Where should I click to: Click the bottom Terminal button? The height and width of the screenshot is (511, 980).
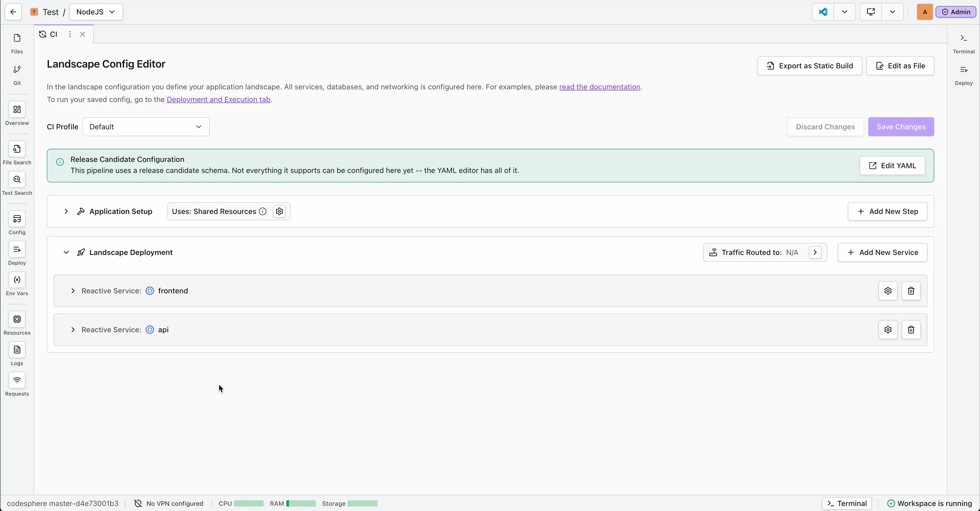(x=846, y=503)
